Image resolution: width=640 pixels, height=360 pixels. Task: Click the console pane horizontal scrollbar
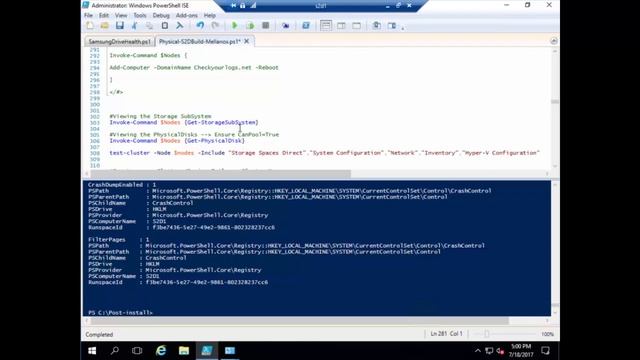point(300,321)
